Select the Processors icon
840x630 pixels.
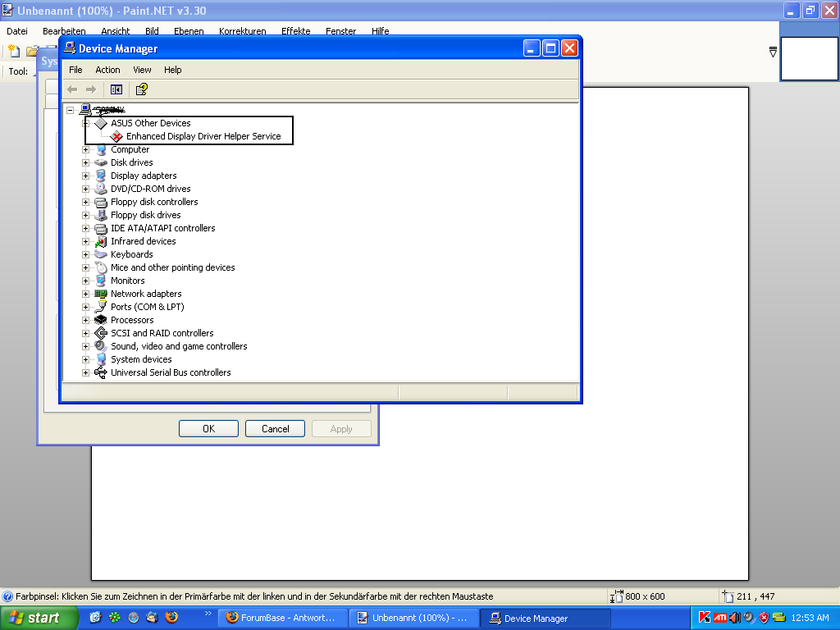point(101,320)
